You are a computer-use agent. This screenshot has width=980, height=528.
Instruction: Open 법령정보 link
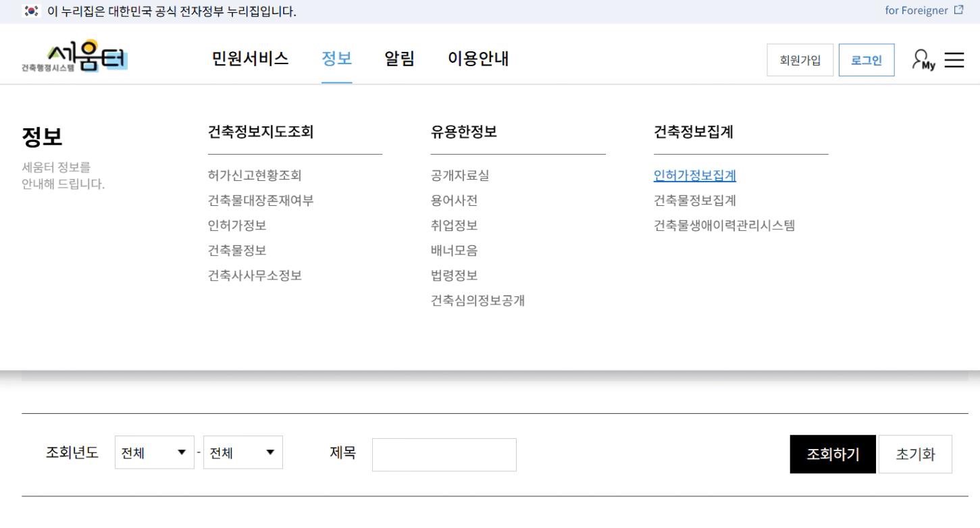click(x=454, y=275)
